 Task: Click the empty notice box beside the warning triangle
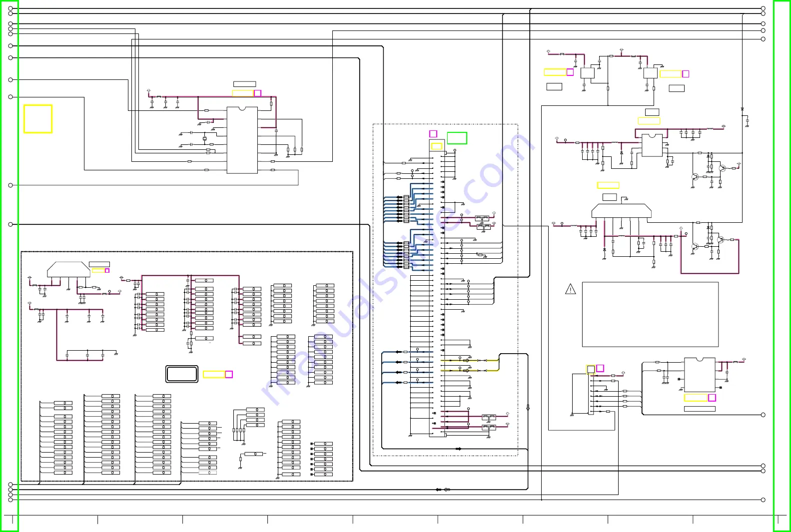[x=650, y=315]
